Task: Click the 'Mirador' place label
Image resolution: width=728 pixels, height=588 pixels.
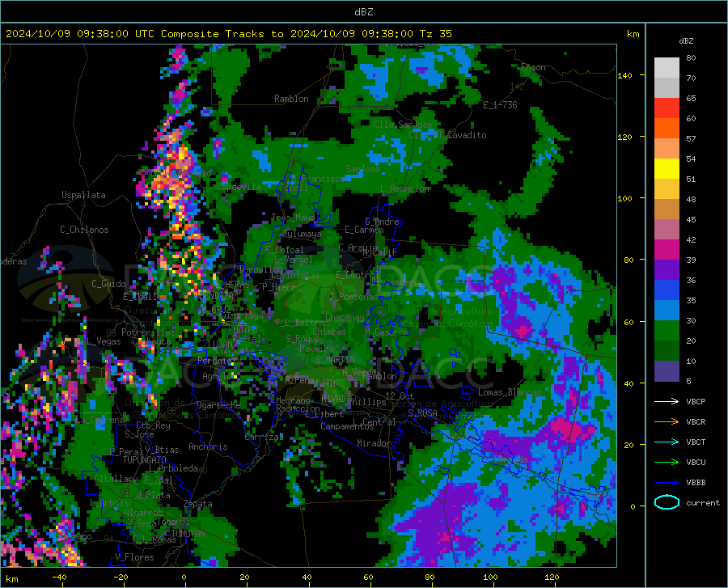Action: coord(374,443)
